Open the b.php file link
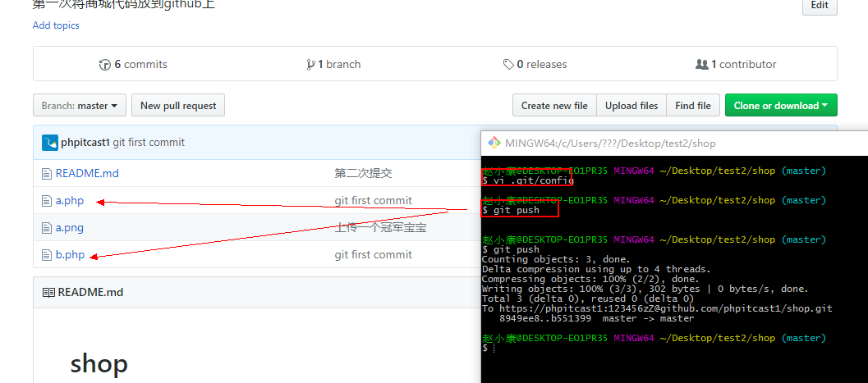 pos(70,255)
